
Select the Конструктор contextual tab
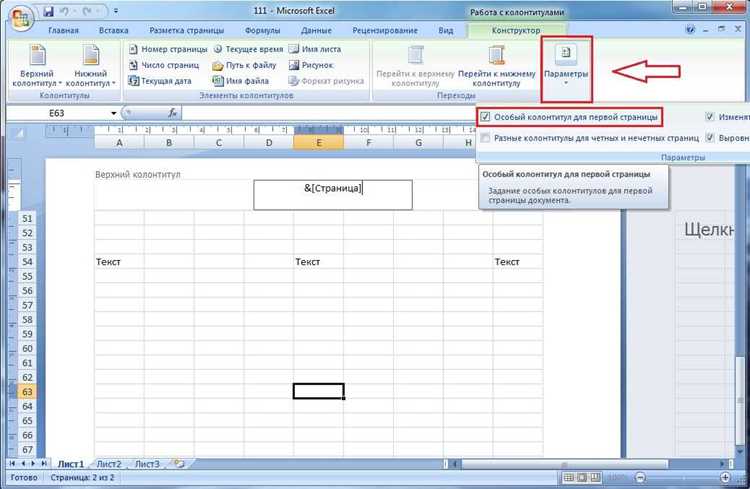coord(516,30)
